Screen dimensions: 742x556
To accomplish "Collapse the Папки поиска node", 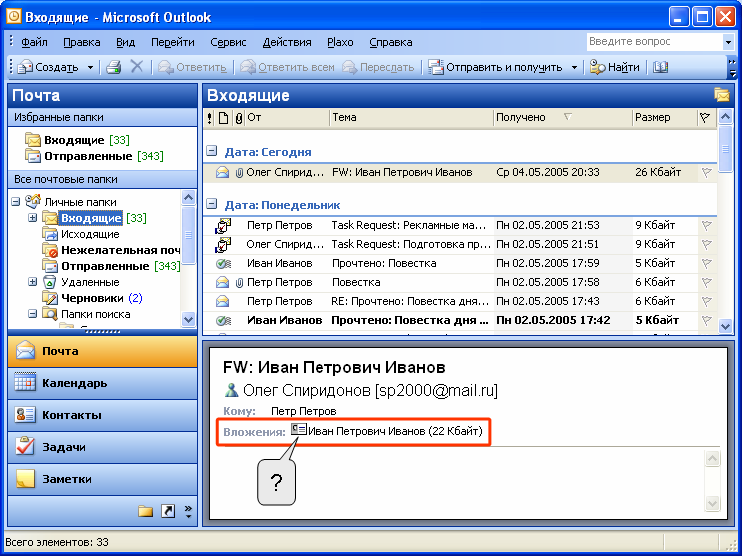I will click(x=32, y=314).
